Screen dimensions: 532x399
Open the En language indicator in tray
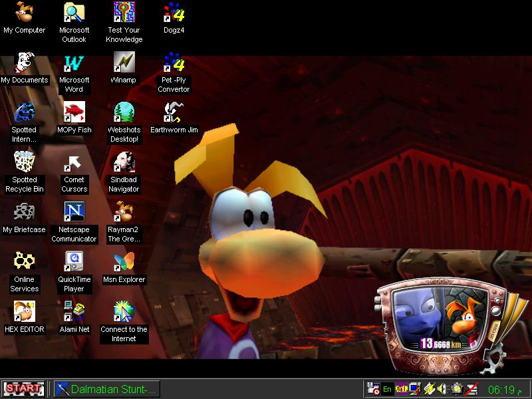click(388, 389)
